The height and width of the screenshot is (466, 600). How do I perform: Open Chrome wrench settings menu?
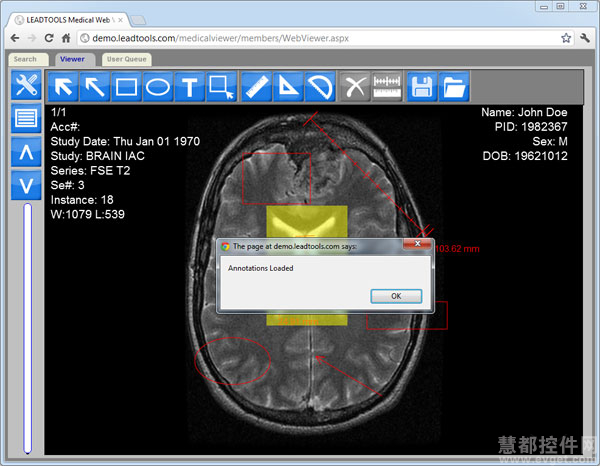coord(585,38)
